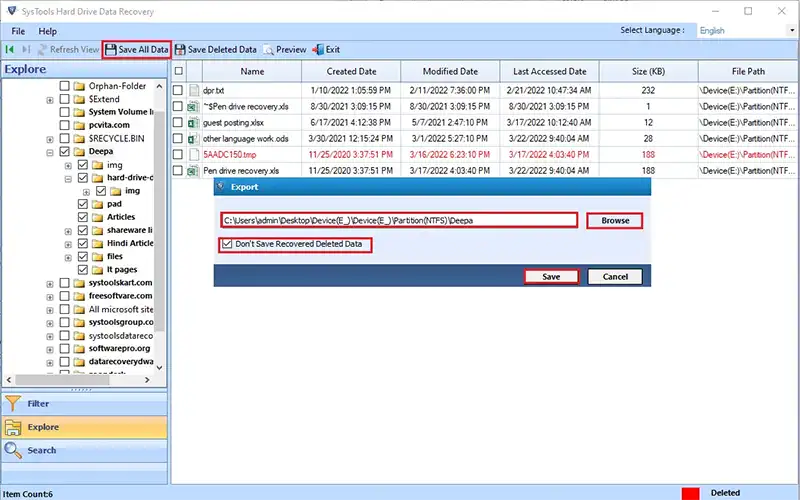
Task: Click the Orphan-Folder folder icon
Action: click(79, 86)
